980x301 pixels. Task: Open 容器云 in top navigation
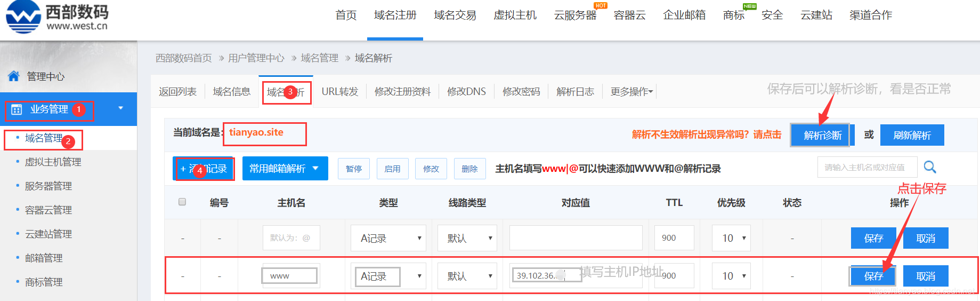pyautogui.click(x=629, y=15)
